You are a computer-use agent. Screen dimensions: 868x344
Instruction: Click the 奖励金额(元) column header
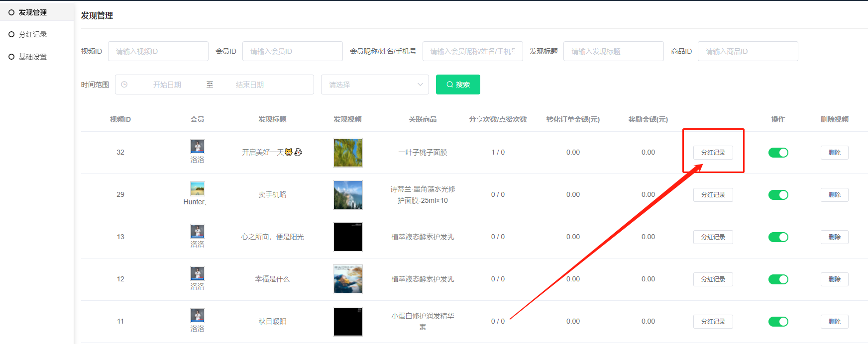point(648,119)
